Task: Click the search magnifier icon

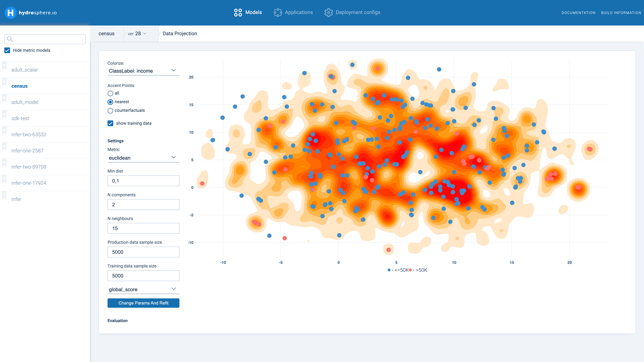Action: [x=10, y=39]
